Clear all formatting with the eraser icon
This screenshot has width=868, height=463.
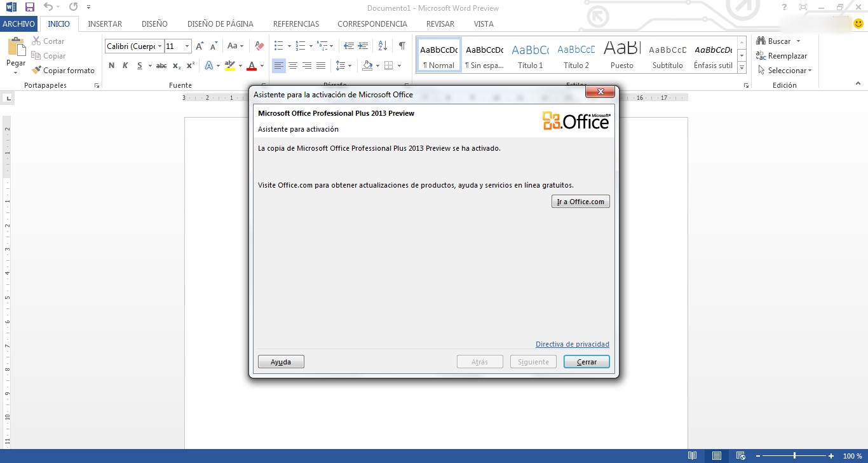(x=259, y=46)
